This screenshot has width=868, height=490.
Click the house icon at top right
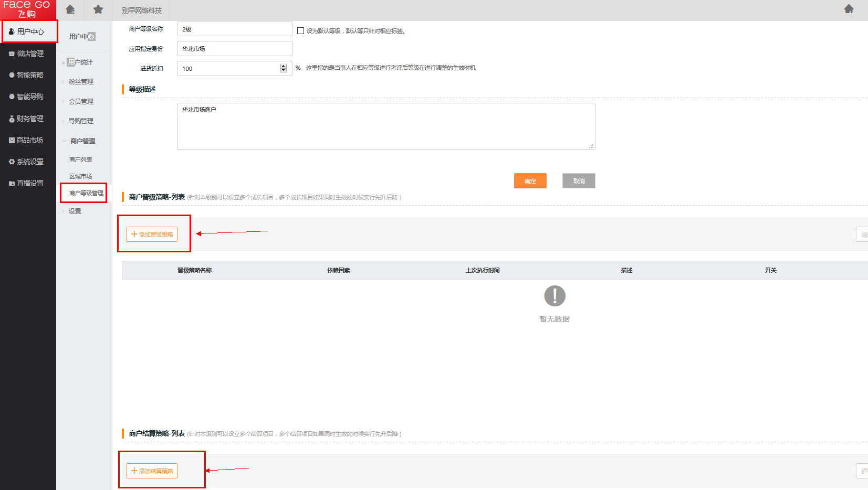(x=849, y=9)
